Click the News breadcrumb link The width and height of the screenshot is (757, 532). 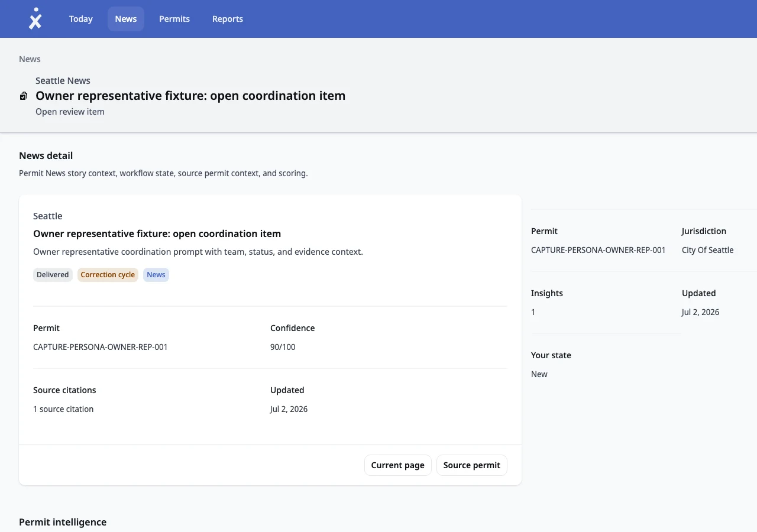pyautogui.click(x=30, y=59)
